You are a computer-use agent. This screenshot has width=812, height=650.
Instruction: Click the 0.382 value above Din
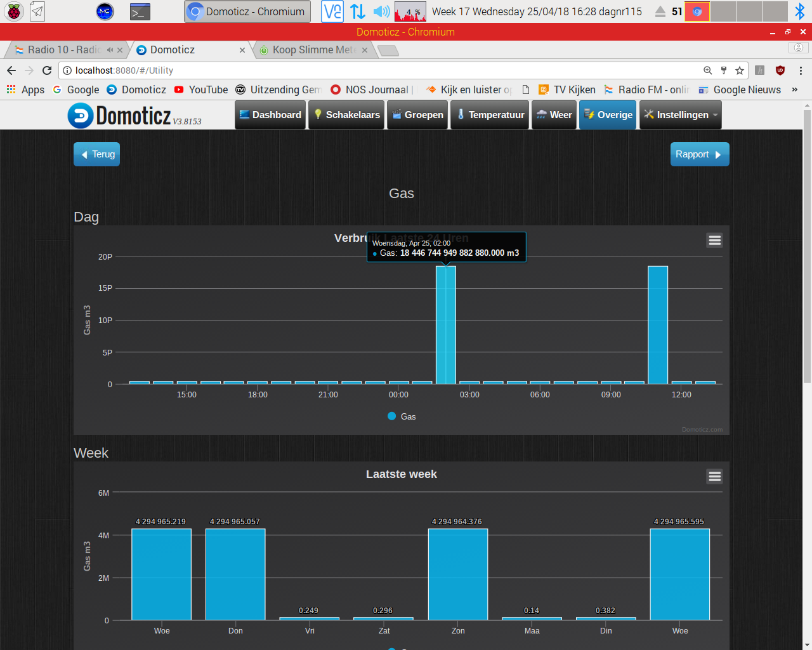coord(605,611)
